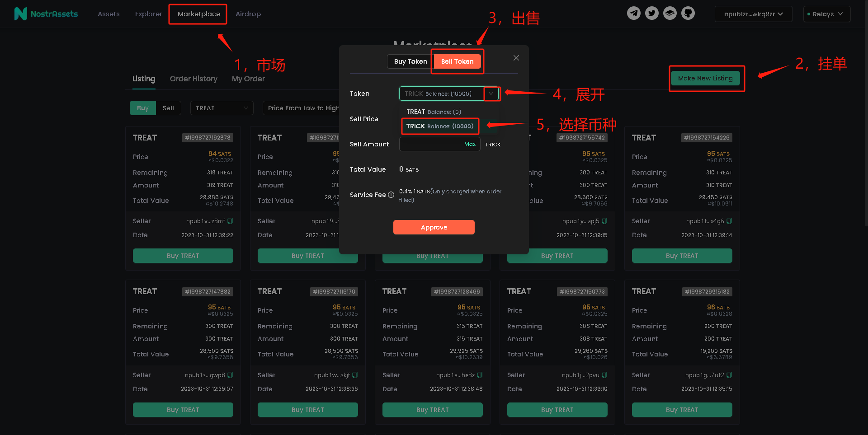This screenshot has width=868, height=435.
Task: Click the 94 SATS price
Action: pos(219,154)
